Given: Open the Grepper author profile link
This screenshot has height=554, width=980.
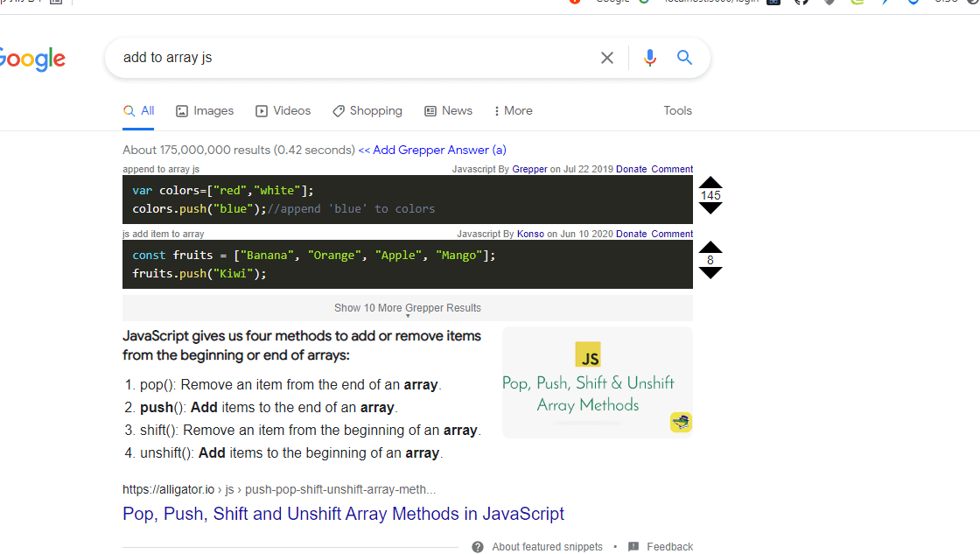Looking at the screenshot, I should 529,169.
